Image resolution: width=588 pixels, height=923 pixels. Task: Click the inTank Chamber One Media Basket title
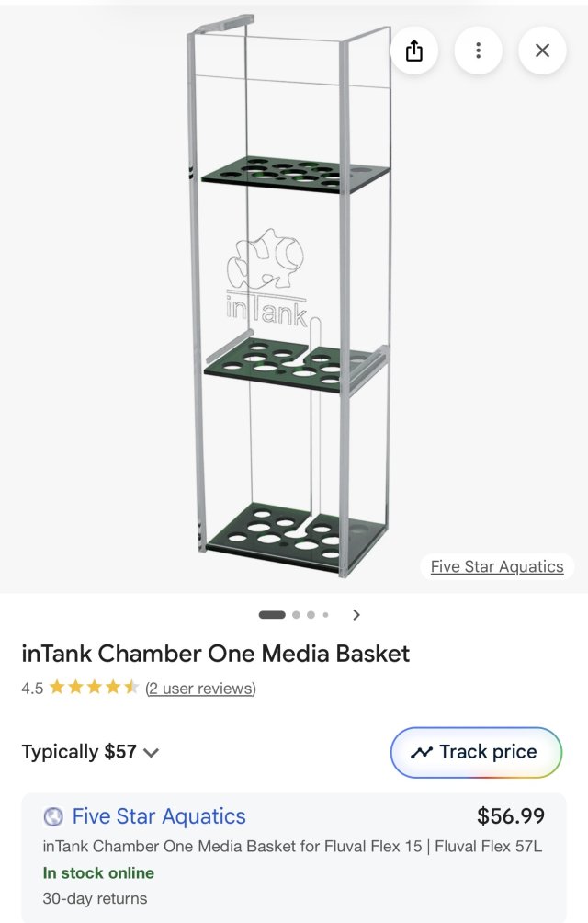pyautogui.click(x=216, y=654)
